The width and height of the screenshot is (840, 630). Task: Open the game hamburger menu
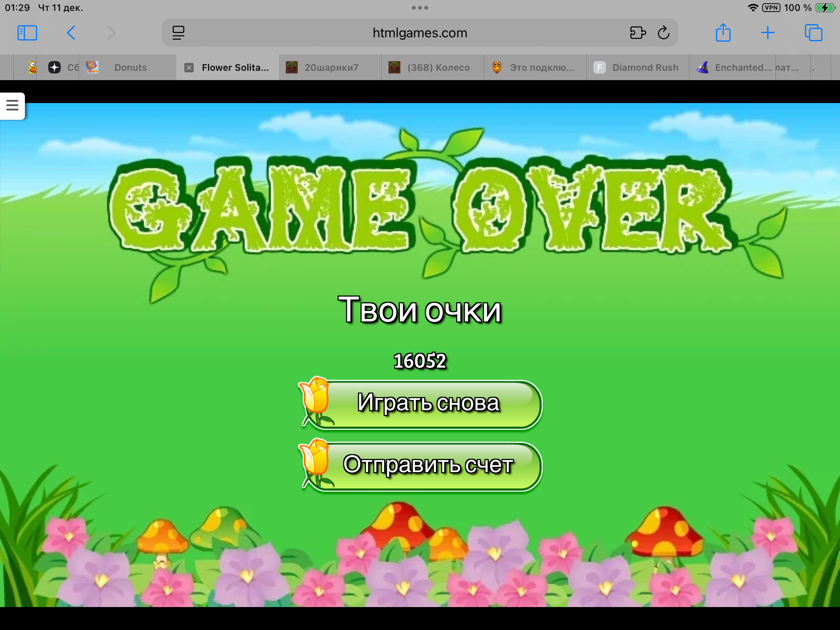pos(12,105)
